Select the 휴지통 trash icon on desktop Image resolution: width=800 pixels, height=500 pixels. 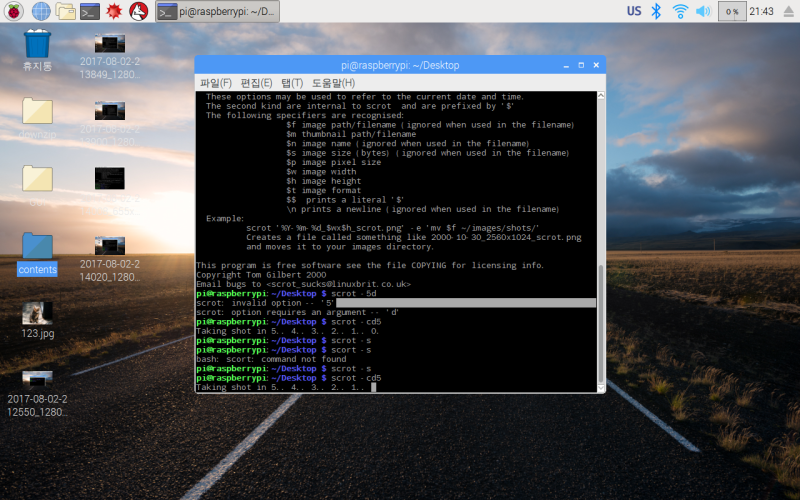37,50
